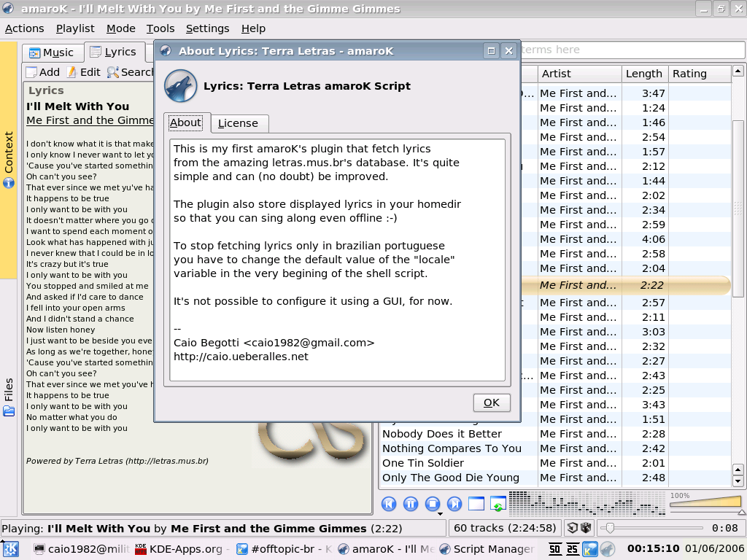Click the spectrum analyzer visualization
The image size is (747, 560).
click(x=587, y=503)
